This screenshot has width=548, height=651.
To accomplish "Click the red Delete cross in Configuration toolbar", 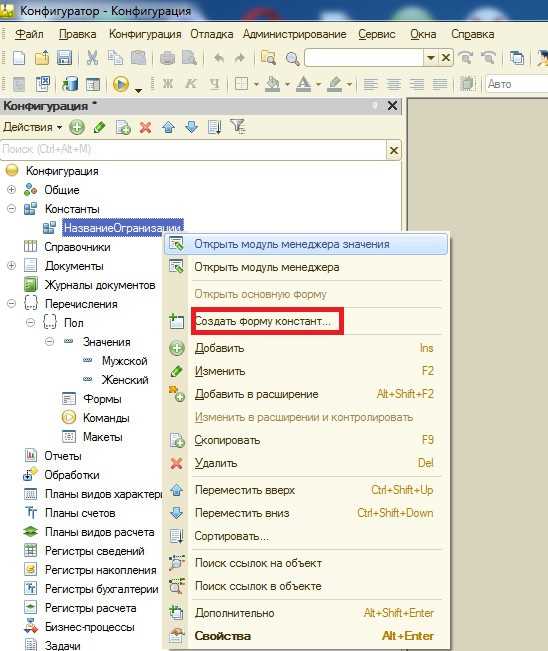I will pyautogui.click(x=145, y=127).
